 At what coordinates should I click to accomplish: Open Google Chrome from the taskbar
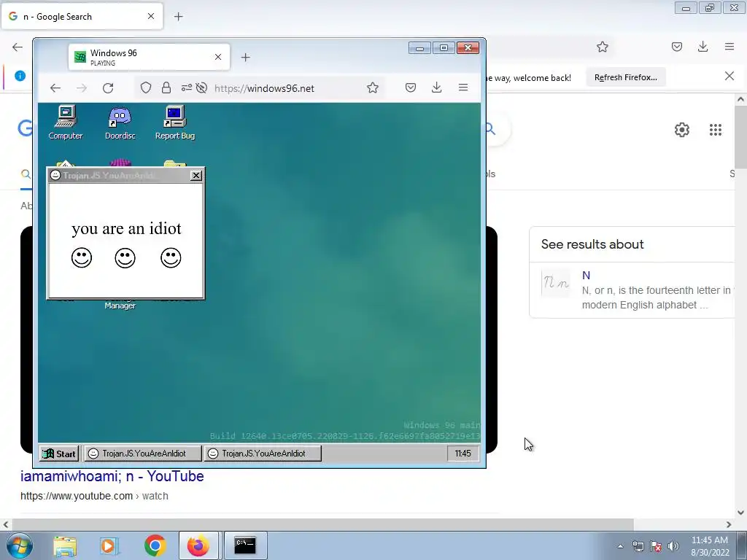[155, 545]
